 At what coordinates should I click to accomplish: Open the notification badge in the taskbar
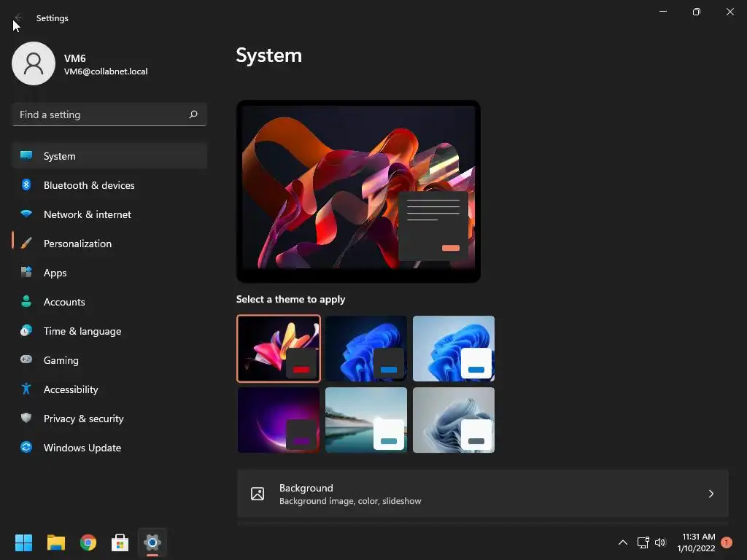point(726,542)
